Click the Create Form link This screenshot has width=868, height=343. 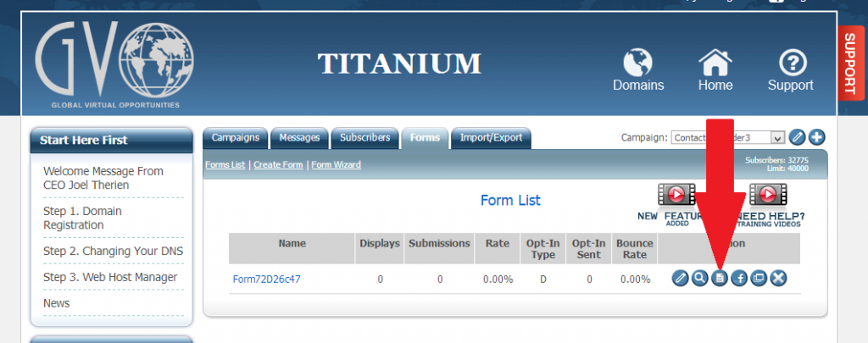coord(279,165)
